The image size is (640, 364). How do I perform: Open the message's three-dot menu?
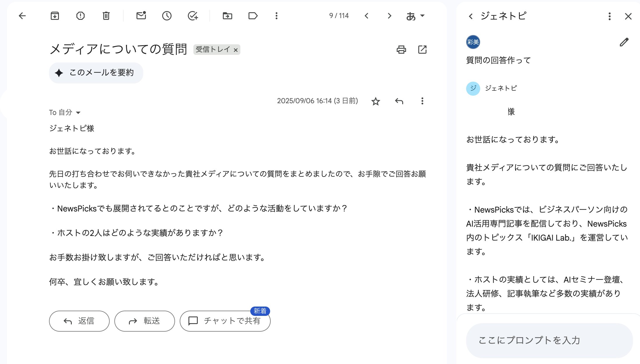[422, 101]
